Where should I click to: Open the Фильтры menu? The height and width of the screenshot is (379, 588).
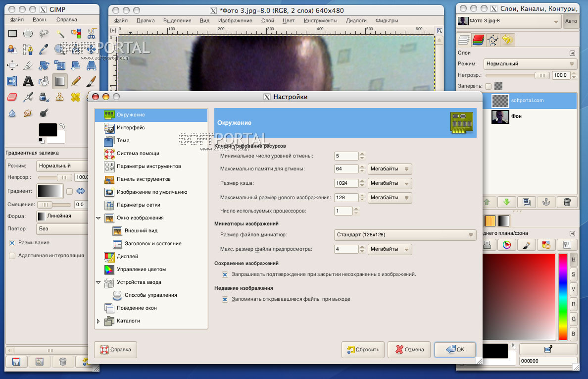coord(387,20)
